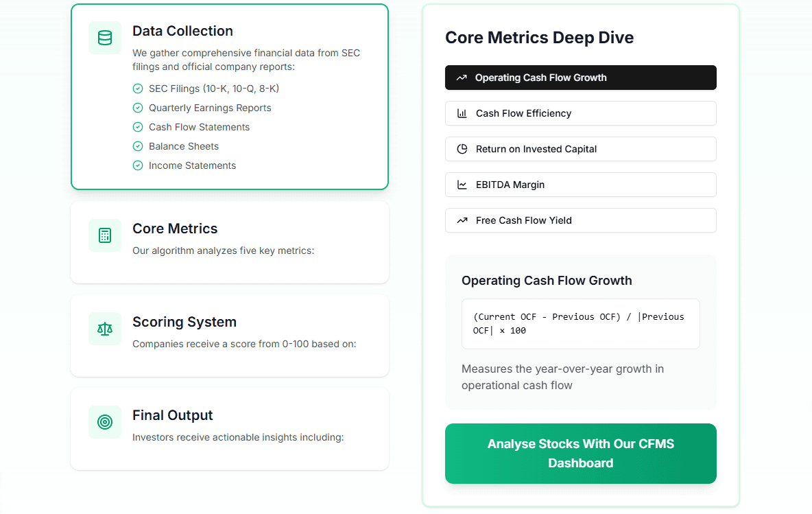This screenshot has width=812, height=514.
Task: Select the Operating Cash Flow Growth tab
Action: click(x=580, y=78)
